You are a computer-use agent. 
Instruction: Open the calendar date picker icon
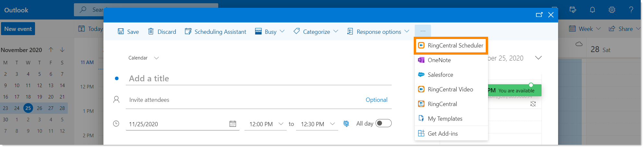[233, 124]
